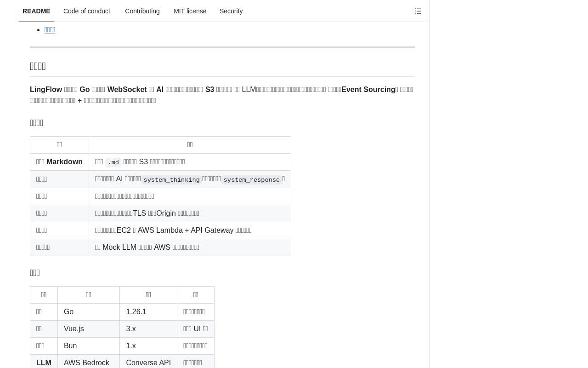Click the cell containing UI in the Vue.js row
Viewport: 588px width, 368px height.
click(196, 329)
